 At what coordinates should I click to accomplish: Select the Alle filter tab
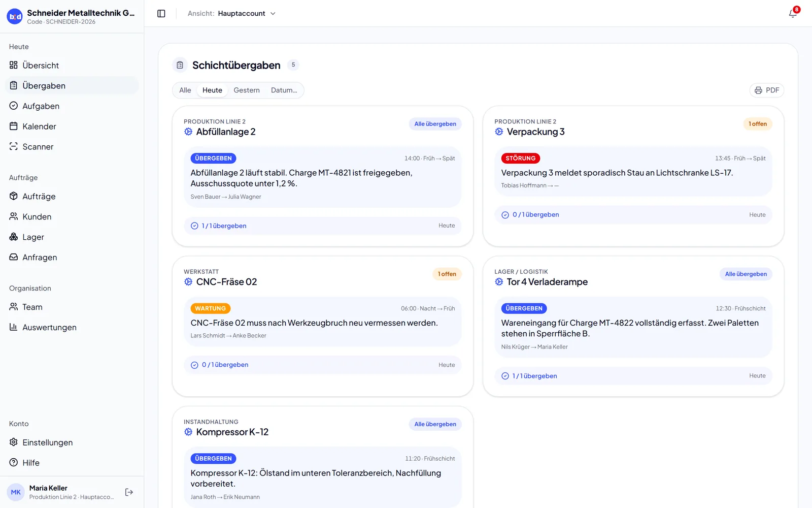tap(185, 90)
